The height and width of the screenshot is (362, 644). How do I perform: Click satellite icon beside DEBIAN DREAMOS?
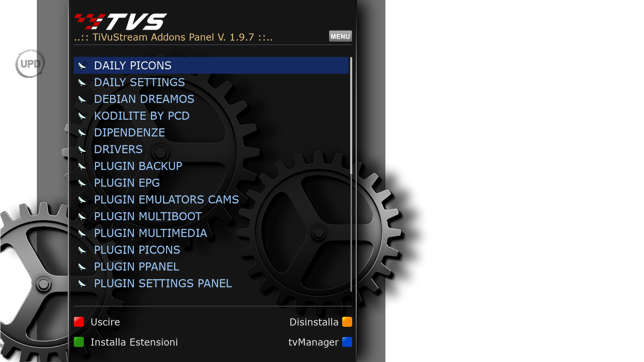click(83, 99)
